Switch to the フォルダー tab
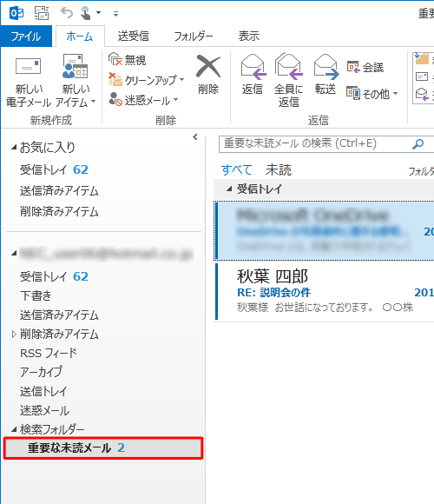The image size is (434, 504). 194,36
